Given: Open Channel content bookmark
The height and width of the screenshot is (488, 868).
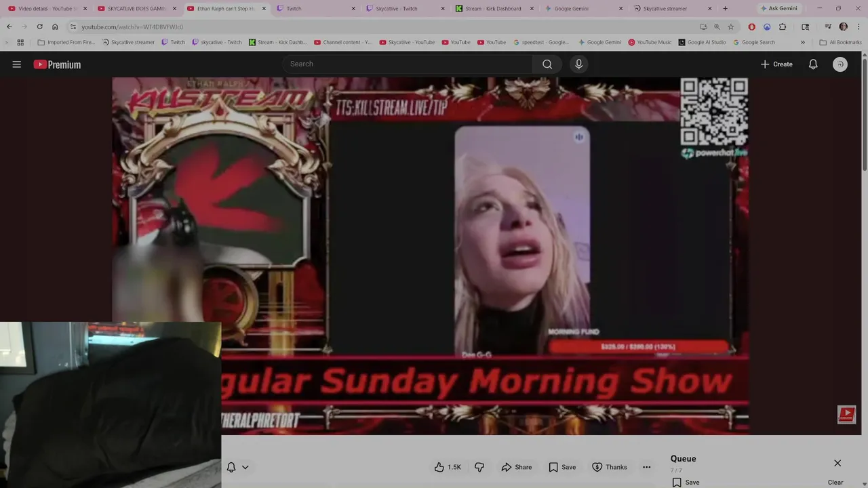Looking at the screenshot, I should pyautogui.click(x=342, y=42).
